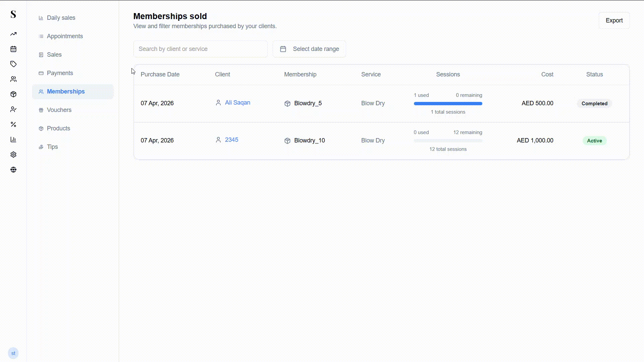
Task: Open the trending analytics icon in left rail
Action: point(13,34)
